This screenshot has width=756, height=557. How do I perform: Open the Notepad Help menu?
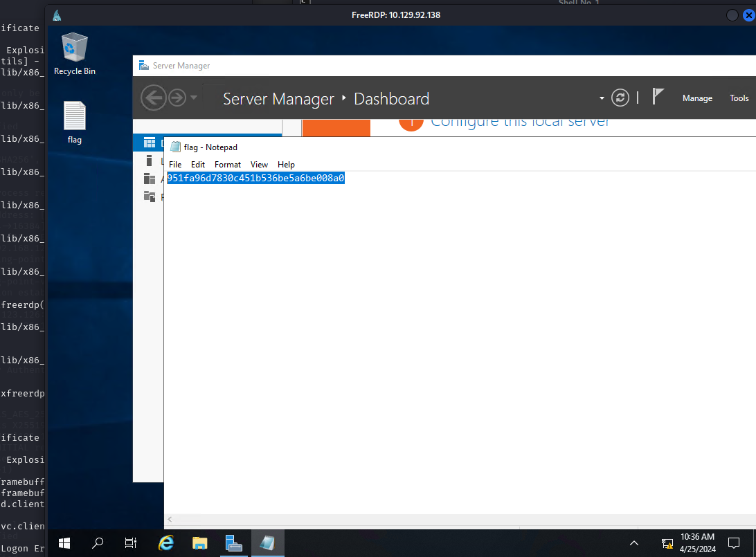(286, 164)
